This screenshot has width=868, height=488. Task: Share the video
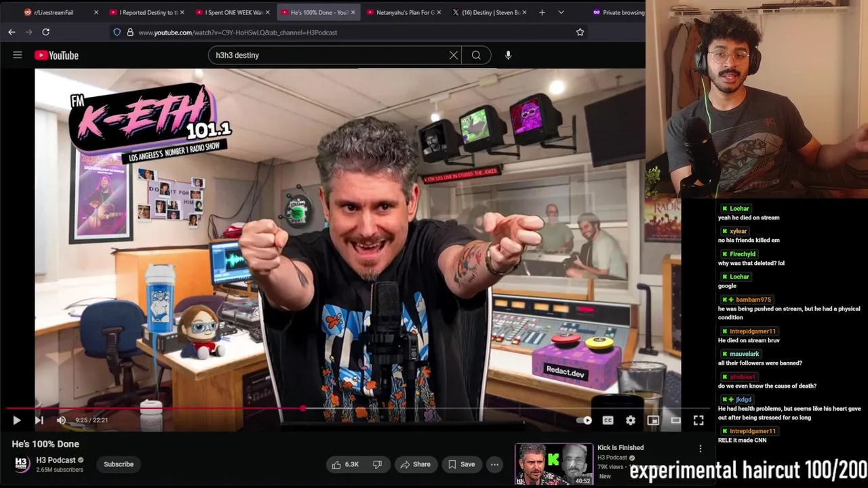pos(415,464)
